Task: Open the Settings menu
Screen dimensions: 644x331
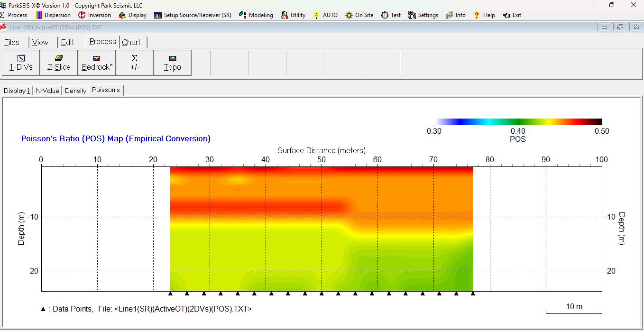Action: pos(423,15)
